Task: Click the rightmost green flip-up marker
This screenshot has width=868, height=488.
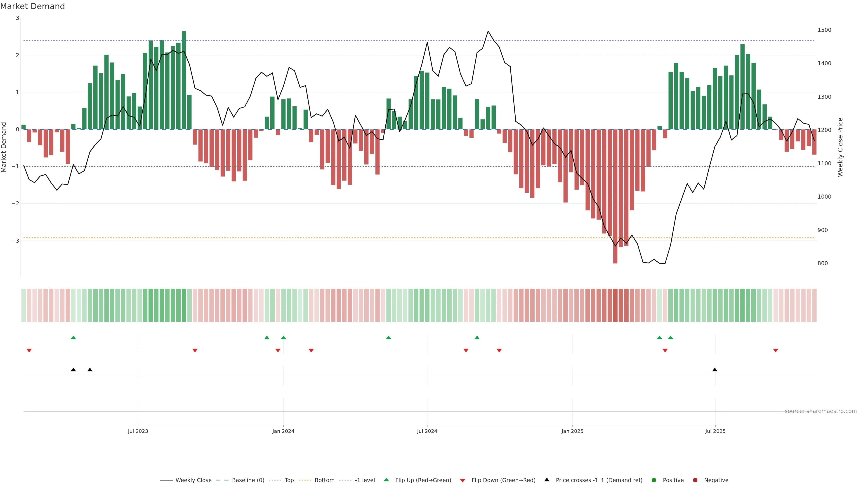Action: click(670, 338)
